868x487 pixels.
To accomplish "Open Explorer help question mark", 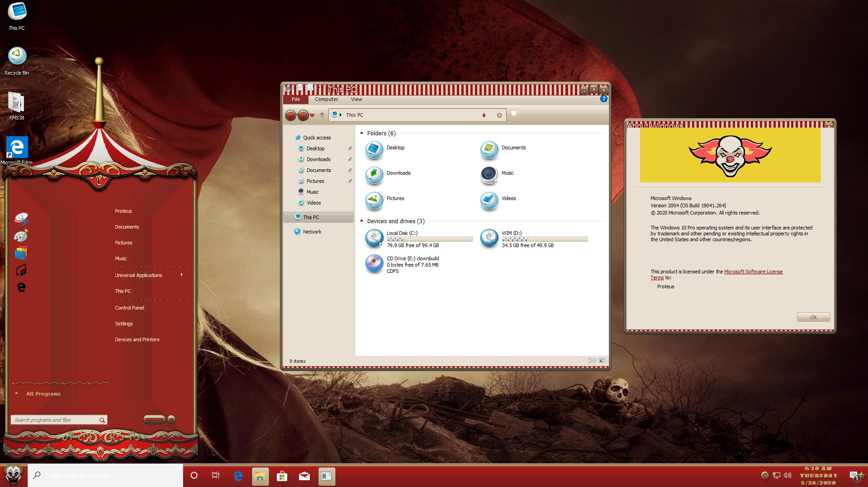I will pos(603,99).
